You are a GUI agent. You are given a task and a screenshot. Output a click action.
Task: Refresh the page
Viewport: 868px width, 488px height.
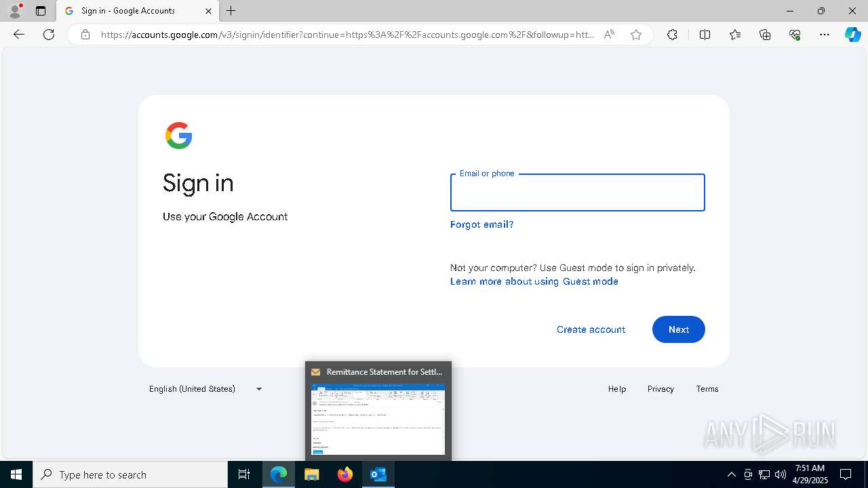49,35
